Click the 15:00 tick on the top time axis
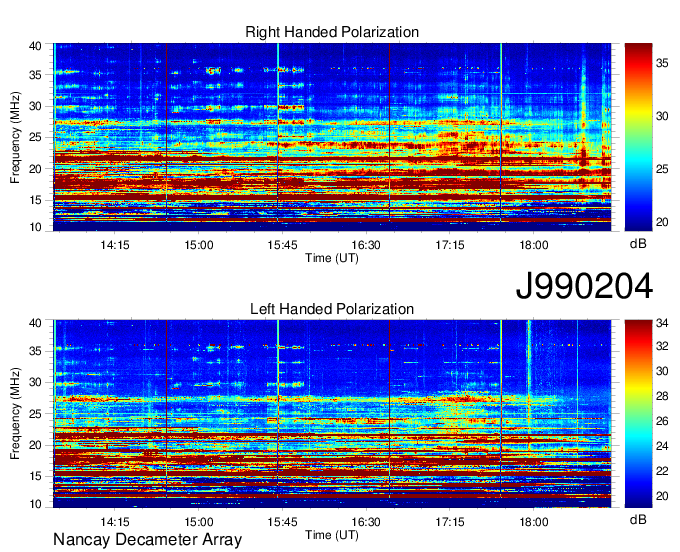The width and height of the screenshot is (680, 552). 199,245
